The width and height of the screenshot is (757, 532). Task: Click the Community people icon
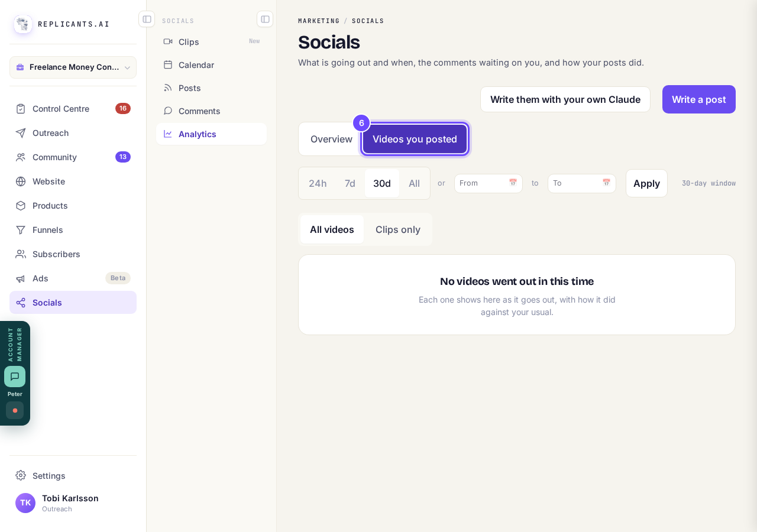21,157
